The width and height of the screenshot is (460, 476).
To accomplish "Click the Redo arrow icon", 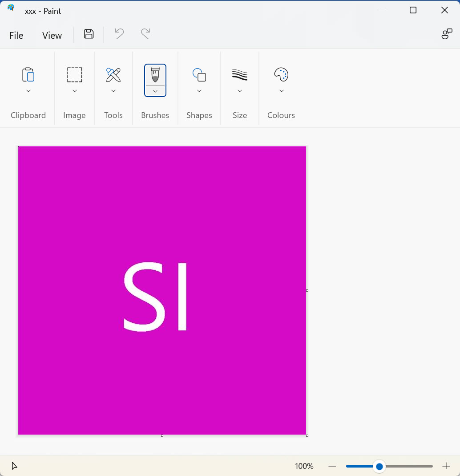I will (145, 34).
